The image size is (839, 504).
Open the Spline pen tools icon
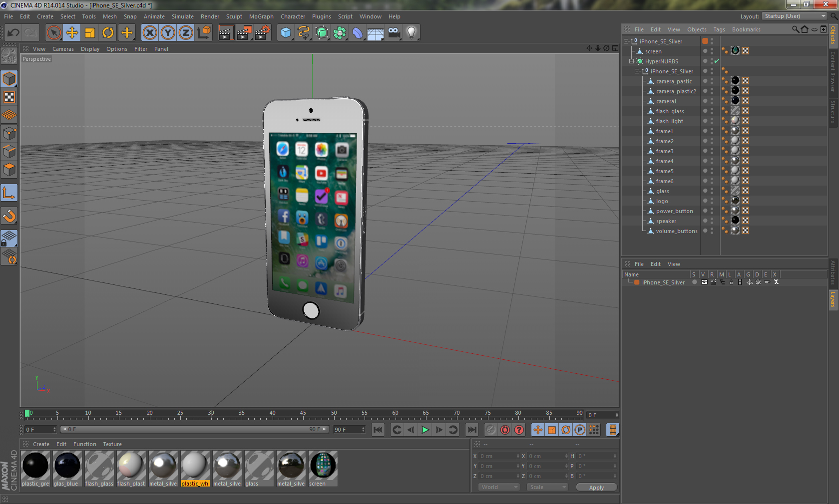304,33
